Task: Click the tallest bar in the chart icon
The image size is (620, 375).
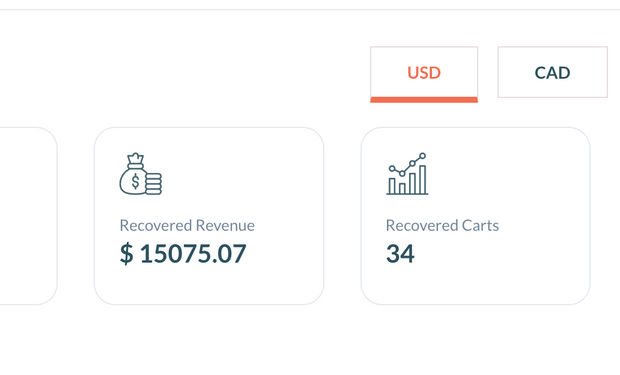Action: pyautogui.click(x=422, y=180)
